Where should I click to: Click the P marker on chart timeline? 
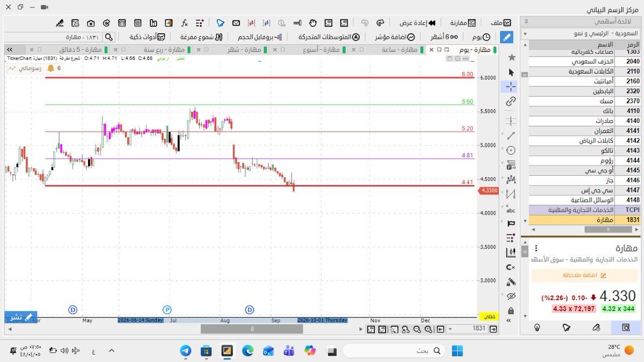pos(167,309)
